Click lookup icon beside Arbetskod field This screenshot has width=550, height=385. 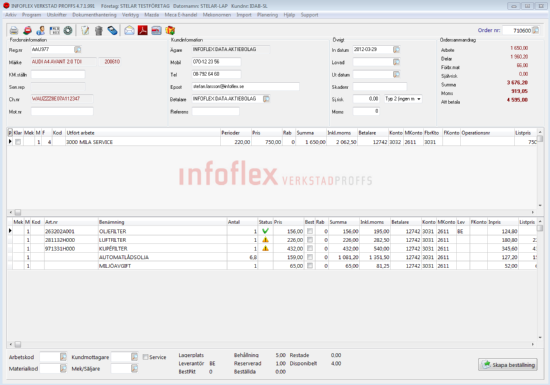pos(63,357)
